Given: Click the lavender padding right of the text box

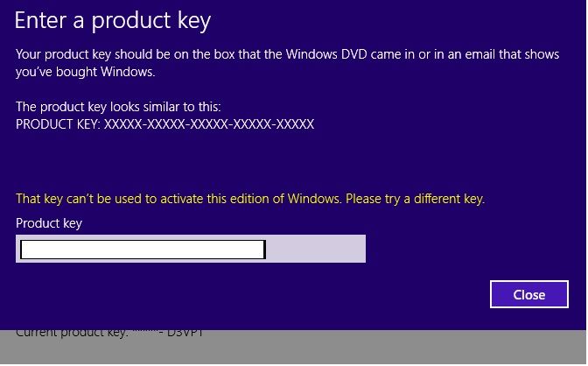Looking at the screenshot, I should tap(316, 249).
